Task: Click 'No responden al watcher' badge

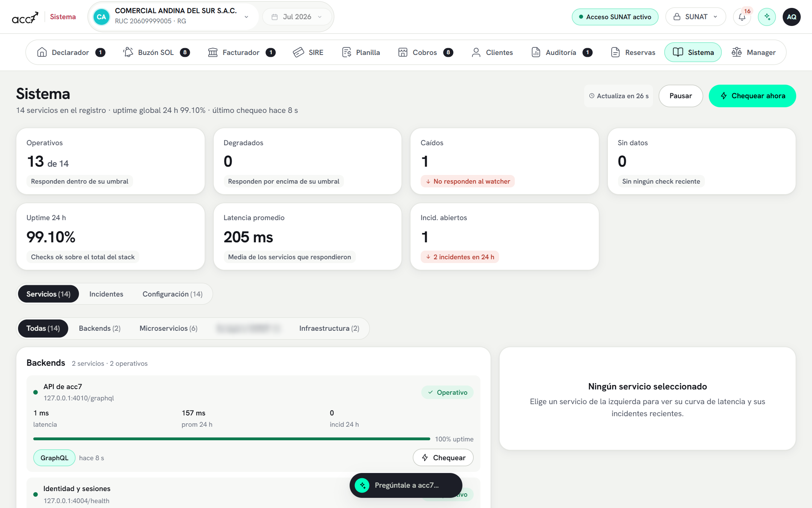Action: 468,181
